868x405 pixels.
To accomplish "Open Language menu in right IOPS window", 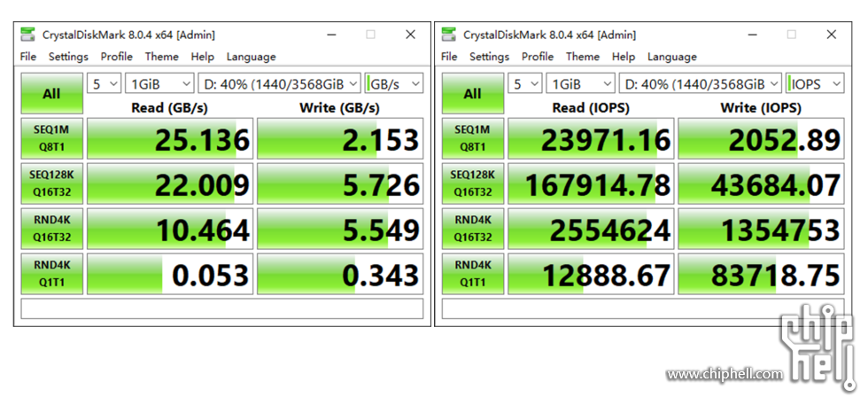I will coord(672,57).
